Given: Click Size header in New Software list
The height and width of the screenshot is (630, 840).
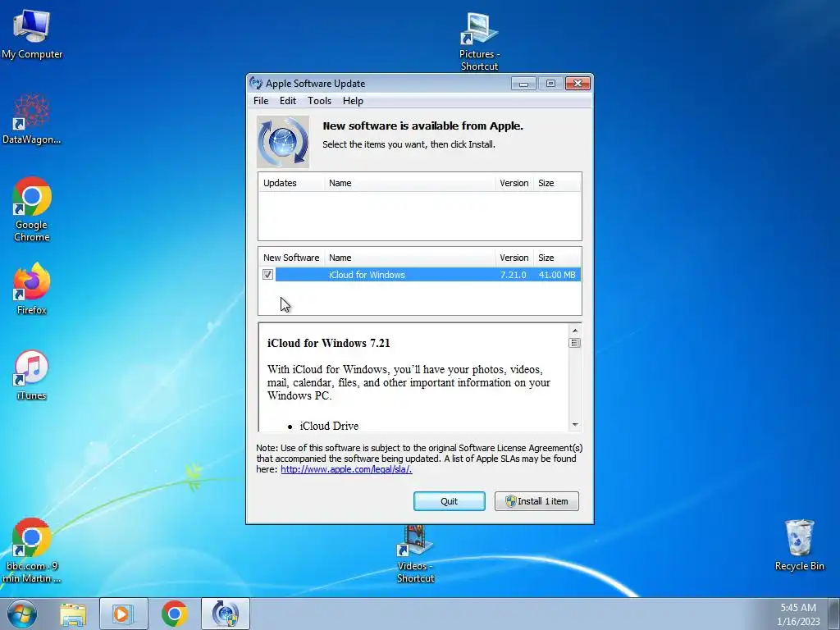Looking at the screenshot, I should click(557, 258).
